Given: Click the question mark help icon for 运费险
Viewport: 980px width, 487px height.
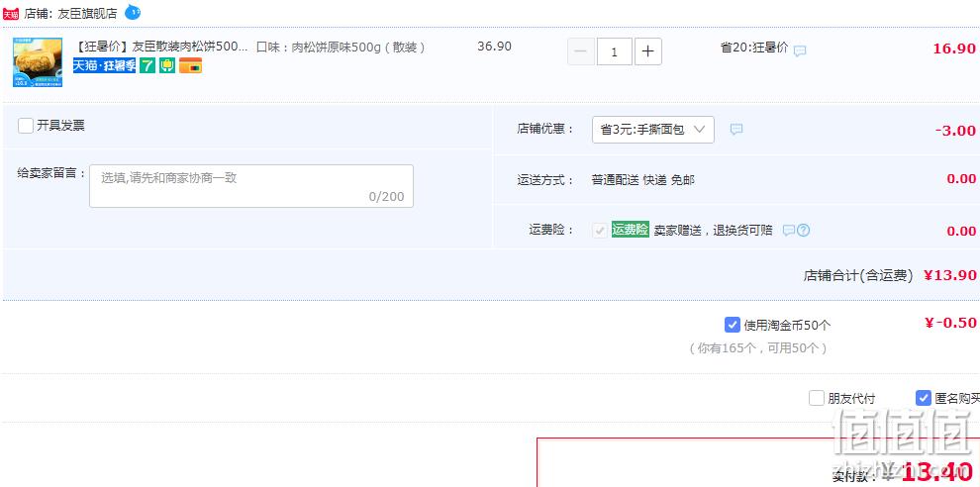Looking at the screenshot, I should pos(804,230).
